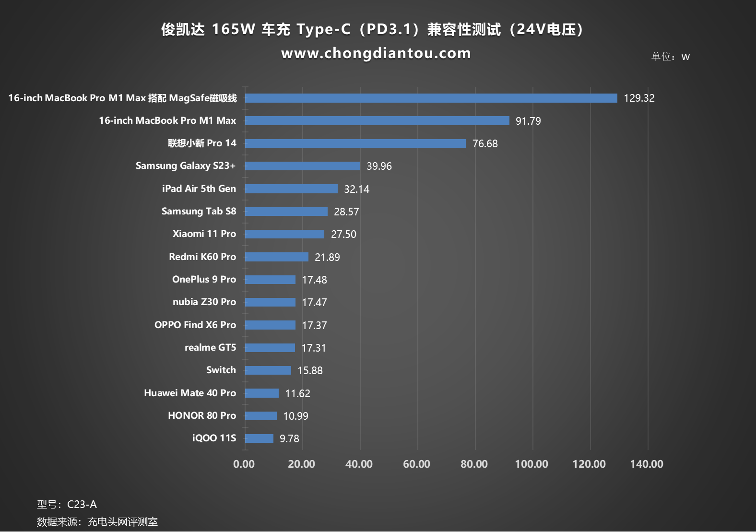
Task: Select the OnePlus 9 Pro label
Action: coord(204,280)
